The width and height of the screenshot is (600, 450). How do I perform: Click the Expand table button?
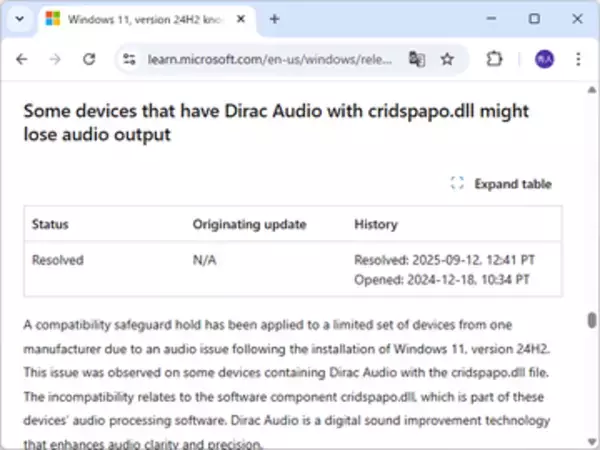click(x=501, y=184)
